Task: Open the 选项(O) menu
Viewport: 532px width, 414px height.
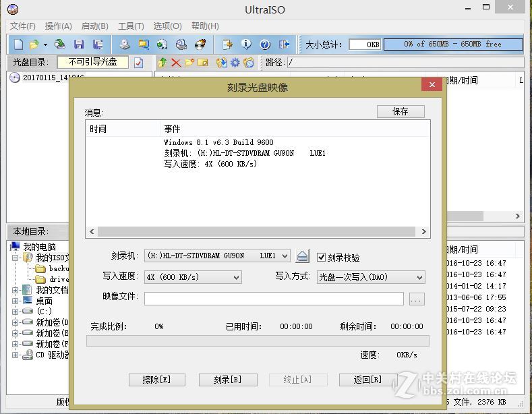Action: tap(168, 26)
